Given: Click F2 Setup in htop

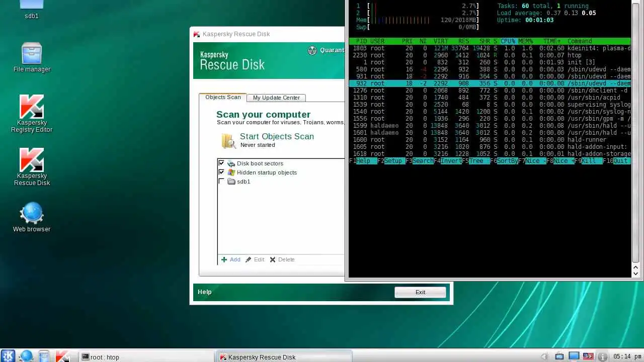Looking at the screenshot, I should pos(391,161).
